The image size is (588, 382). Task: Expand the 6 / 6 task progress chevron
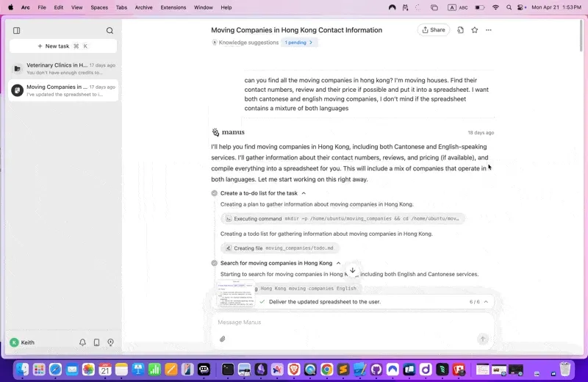pyautogui.click(x=485, y=302)
